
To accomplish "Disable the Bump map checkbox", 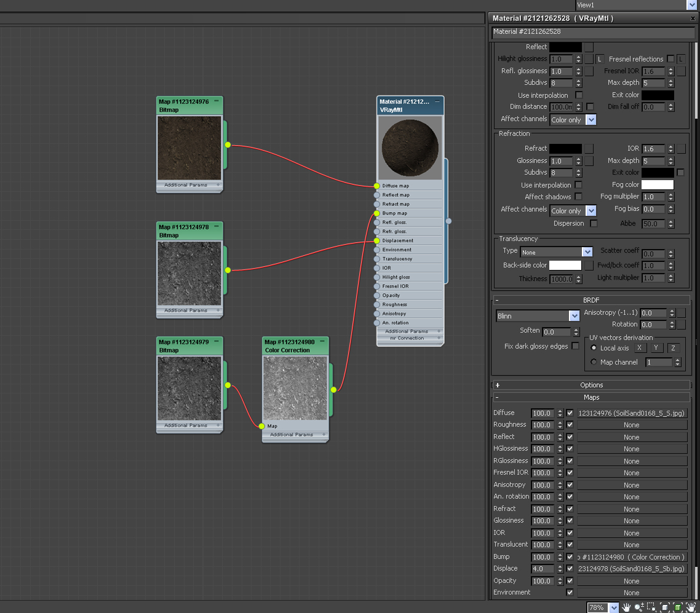I will 570,556.
